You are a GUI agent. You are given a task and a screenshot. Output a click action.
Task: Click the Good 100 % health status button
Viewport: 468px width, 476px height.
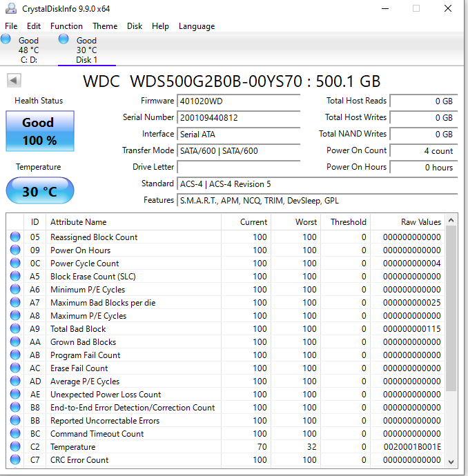coord(40,131)
